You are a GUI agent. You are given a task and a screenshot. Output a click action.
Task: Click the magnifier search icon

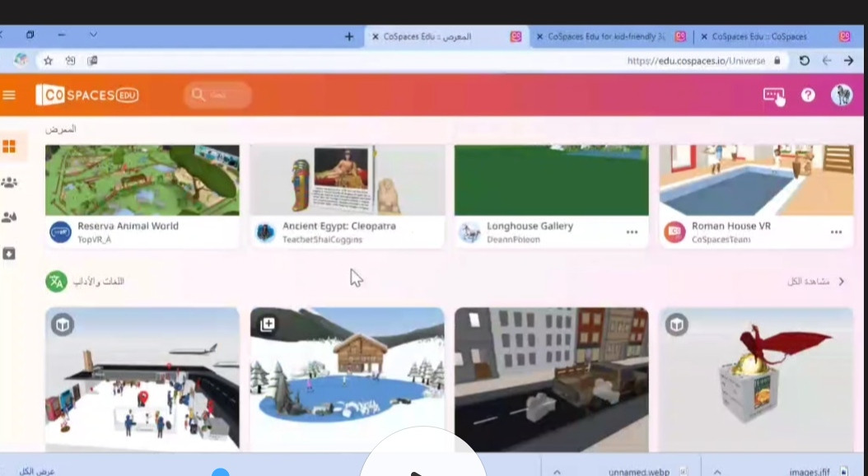(x=198, y=95)
